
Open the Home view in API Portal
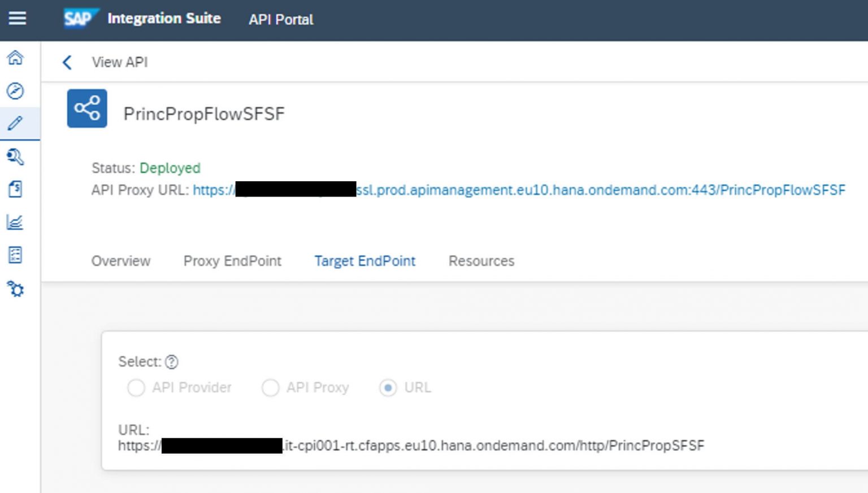16,58
